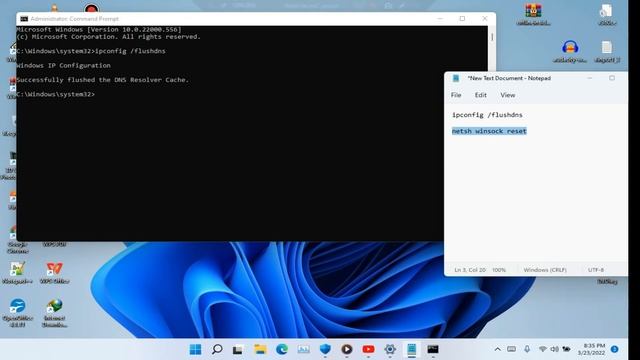Click the Command Prompt title bar icon
Viewport: 640px width, 360px height.
click(24, 19)
